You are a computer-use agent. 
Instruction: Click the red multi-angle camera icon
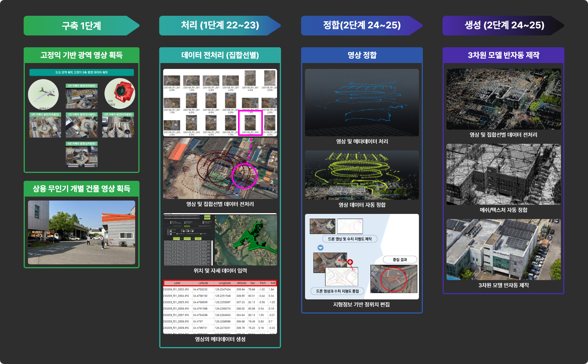point(120,93)
